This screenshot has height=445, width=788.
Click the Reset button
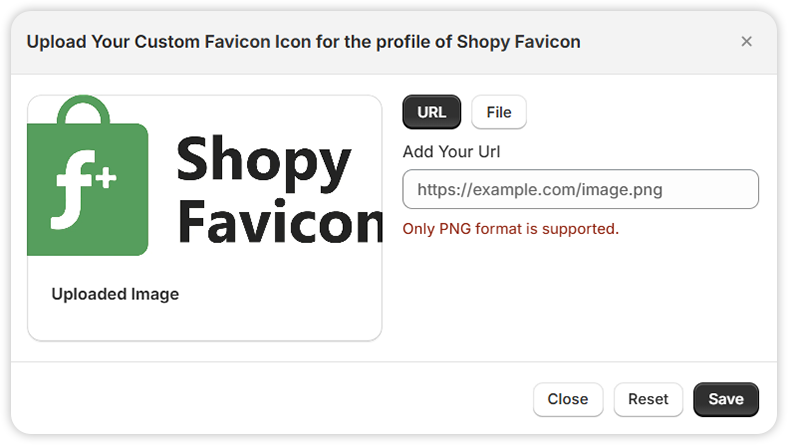(x=648, y=399)
